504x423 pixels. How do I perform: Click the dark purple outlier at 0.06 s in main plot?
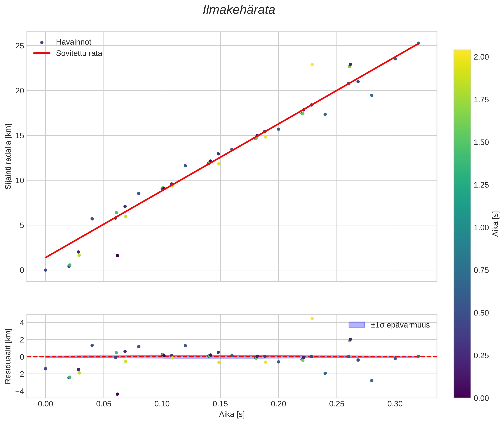pyautogui.click(x=117, y=256)
